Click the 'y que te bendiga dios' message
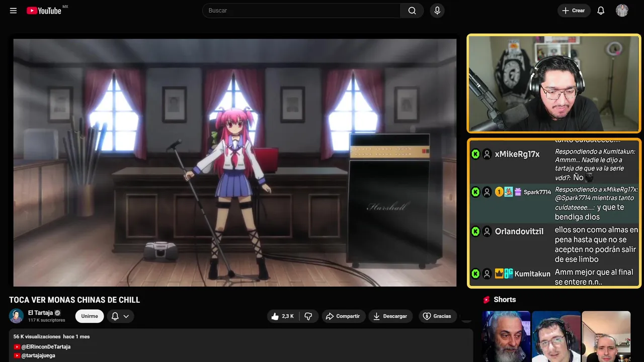The width and height of the screenshot is (644, 362). coord(589,212)
